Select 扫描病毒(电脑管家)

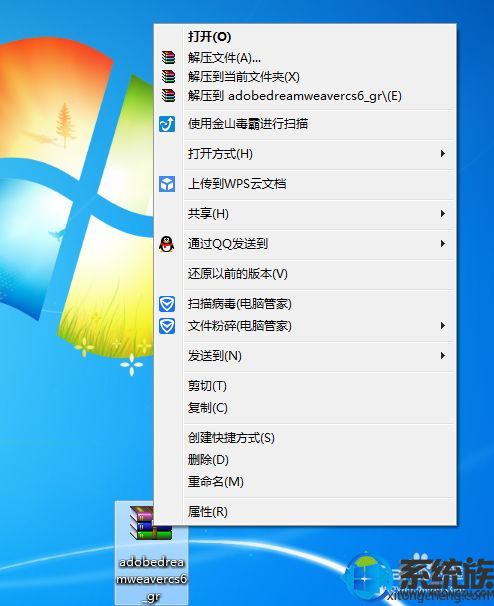click(x=305, y=304)
